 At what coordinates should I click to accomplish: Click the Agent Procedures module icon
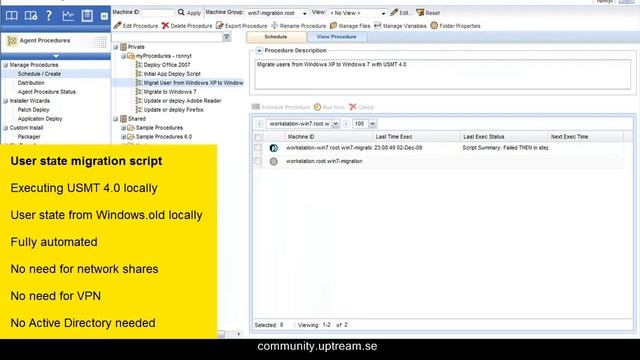12,40
